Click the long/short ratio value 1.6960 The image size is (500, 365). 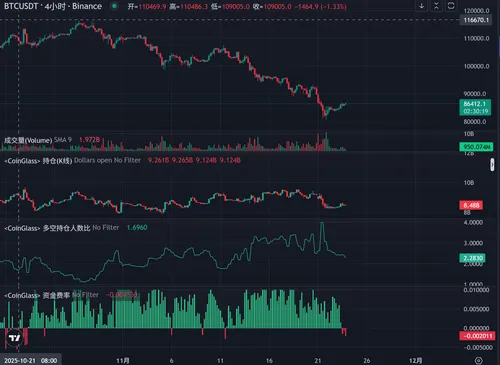click(x=137, y=228)
